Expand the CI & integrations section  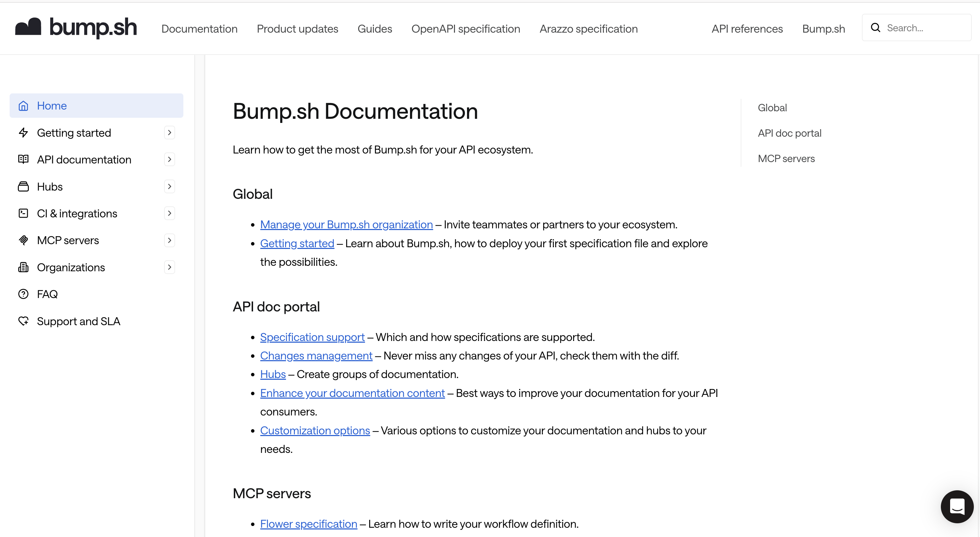click(x=170, y=213)
